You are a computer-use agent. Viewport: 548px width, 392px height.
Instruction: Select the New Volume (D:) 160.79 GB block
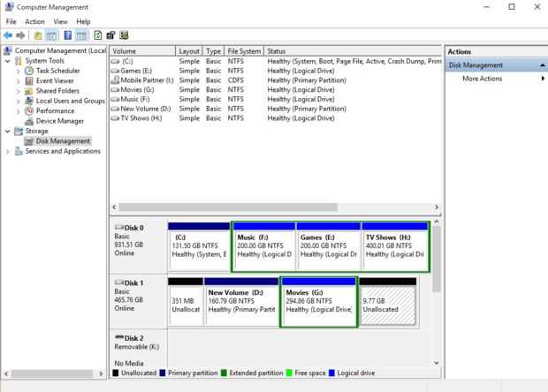point(241,302)
